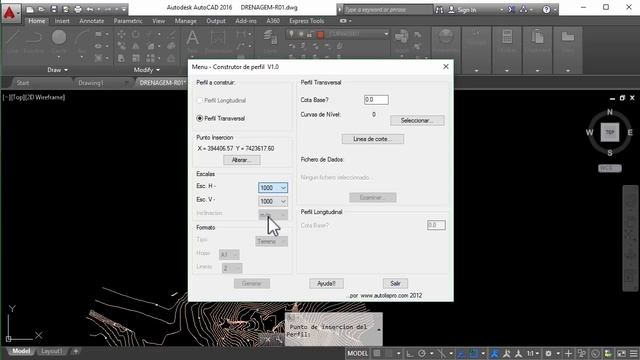Open the layer list dropdown in the ribbon

pos(386,34)
